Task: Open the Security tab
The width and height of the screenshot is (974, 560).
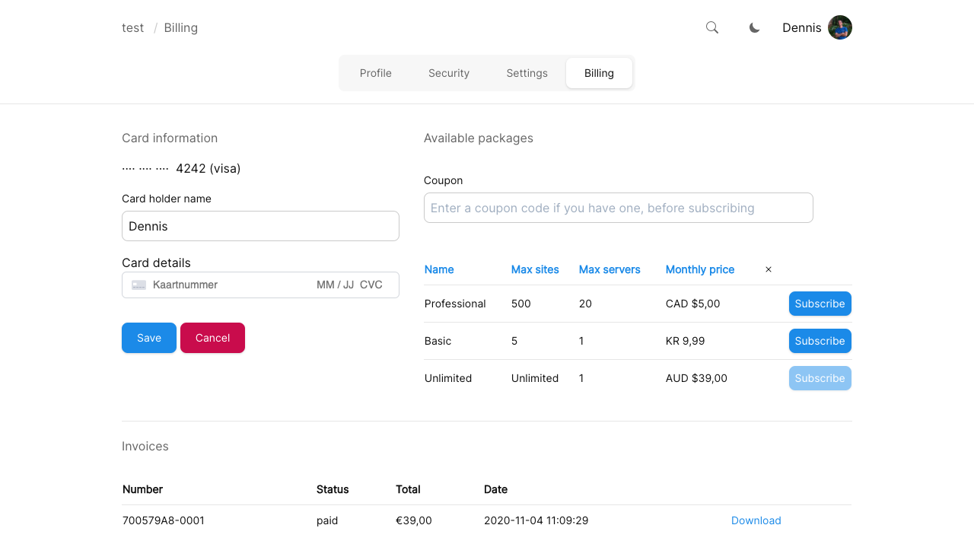Action: click(449, 73)
